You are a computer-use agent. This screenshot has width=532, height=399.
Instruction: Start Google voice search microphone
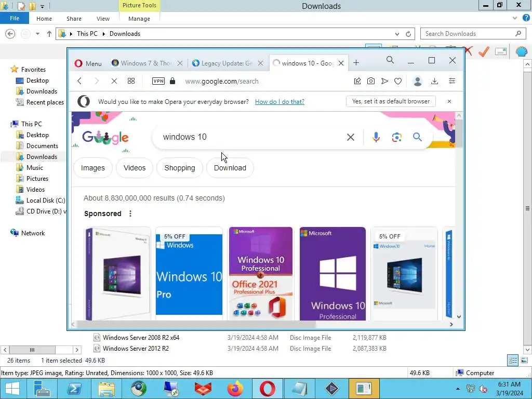[x=376, y=137]
